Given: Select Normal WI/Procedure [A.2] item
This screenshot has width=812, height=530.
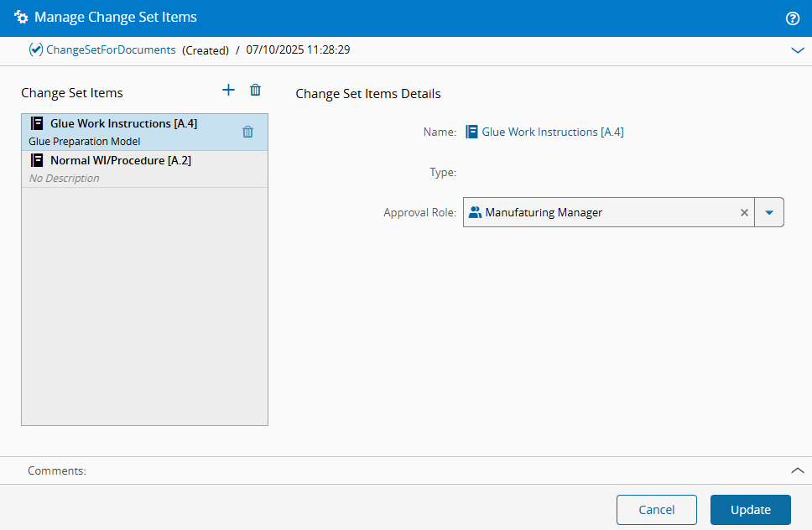Looking at the screenshot, I should [x=121, y=160].
